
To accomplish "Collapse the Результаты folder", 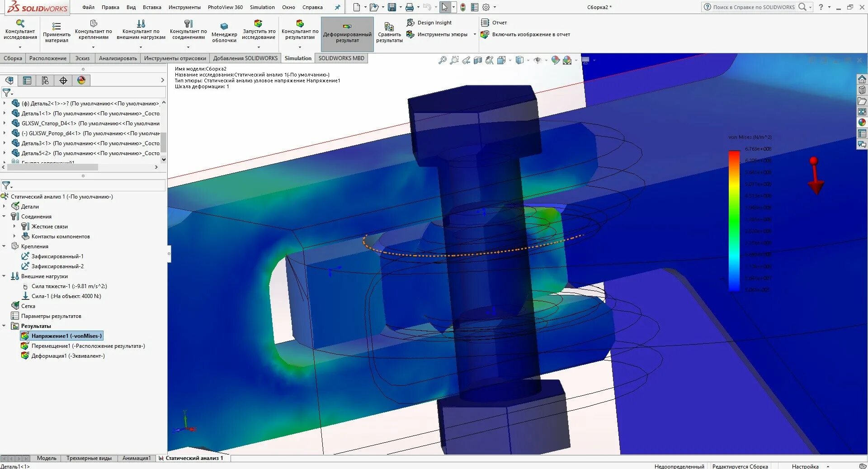I will (x=4, y=326).
